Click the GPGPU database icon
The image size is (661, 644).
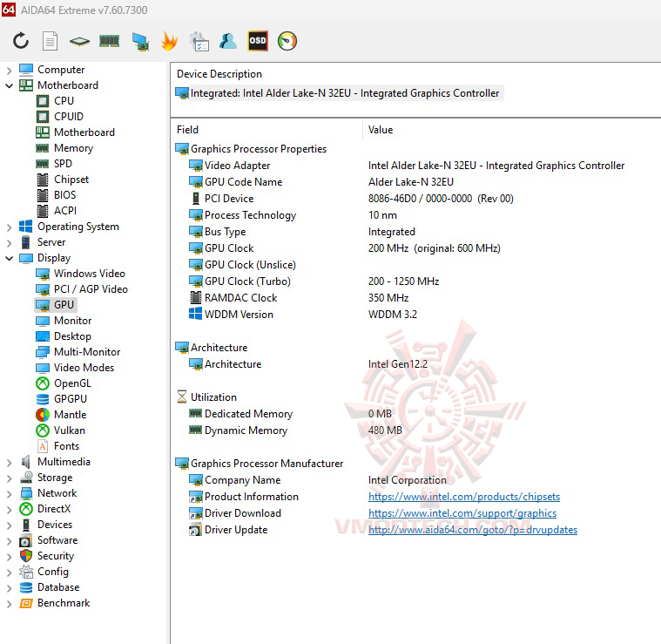43,399
